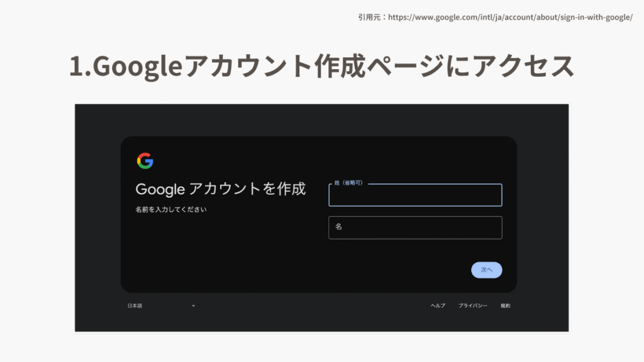Focus the 姓(省略可) last name field

[x=415, y=195]
